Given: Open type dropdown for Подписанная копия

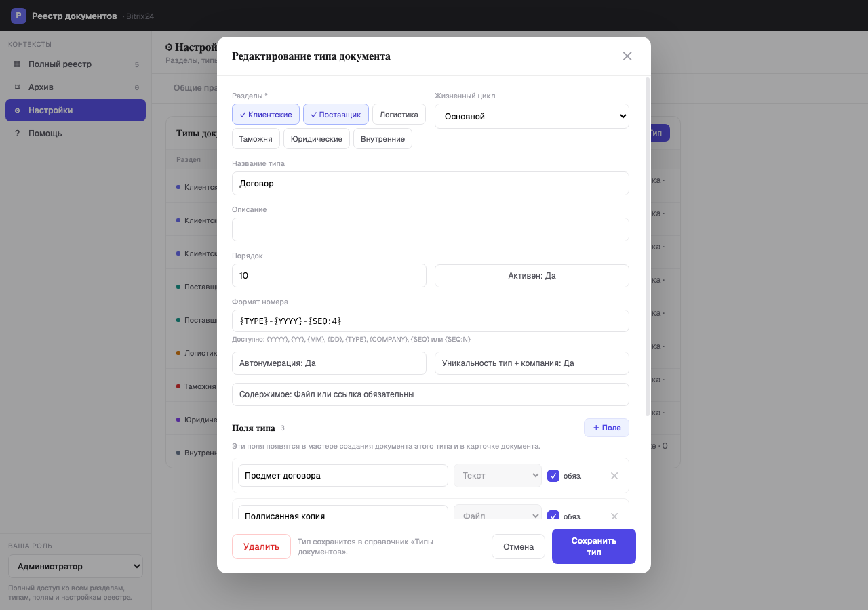Looking at the screenshot, I should [x=498, y=512].
